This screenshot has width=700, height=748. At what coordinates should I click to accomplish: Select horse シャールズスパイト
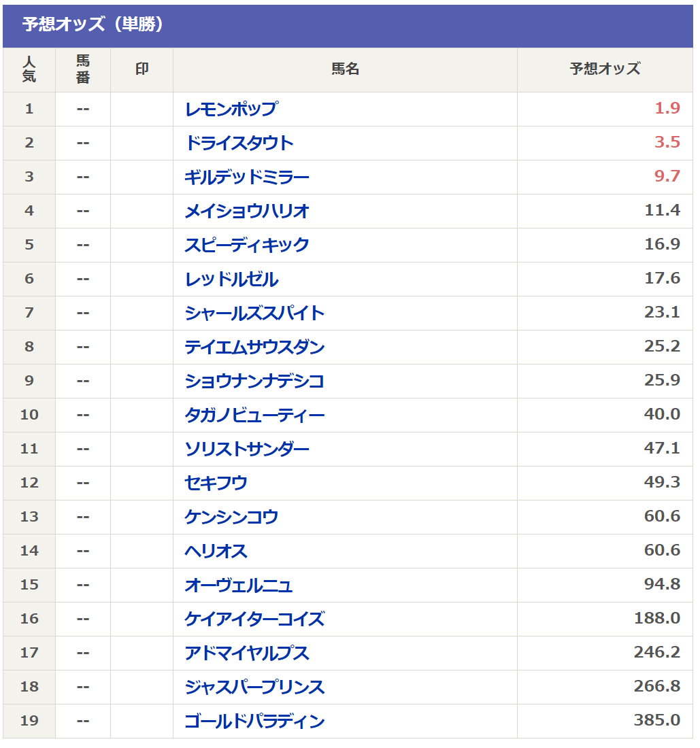[x=254, y=313]
